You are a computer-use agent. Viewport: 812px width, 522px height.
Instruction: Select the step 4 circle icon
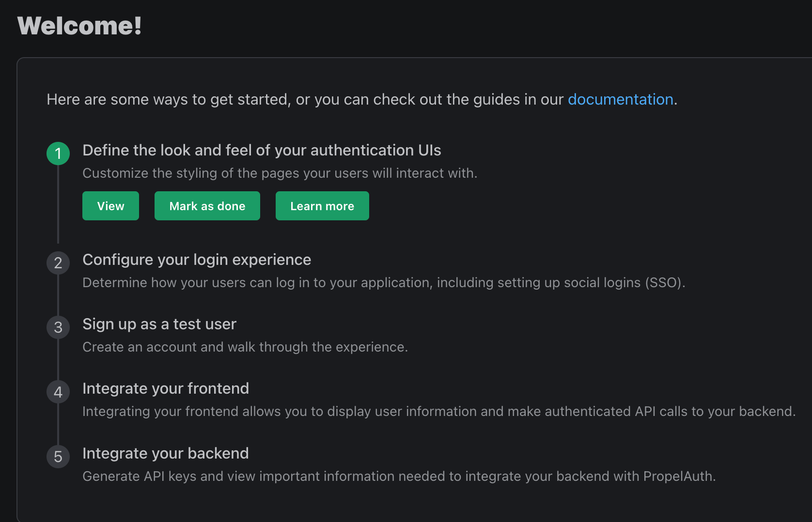pos(58,392)
